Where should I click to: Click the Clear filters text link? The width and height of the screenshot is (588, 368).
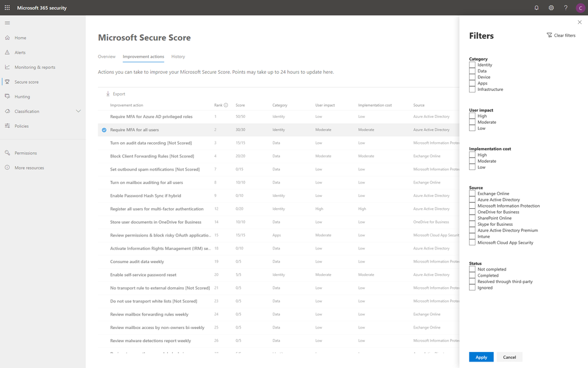point(564,35)
